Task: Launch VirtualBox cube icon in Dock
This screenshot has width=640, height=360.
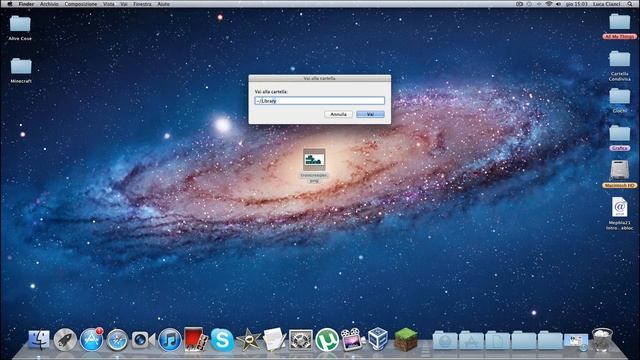Action: [378, 339]
